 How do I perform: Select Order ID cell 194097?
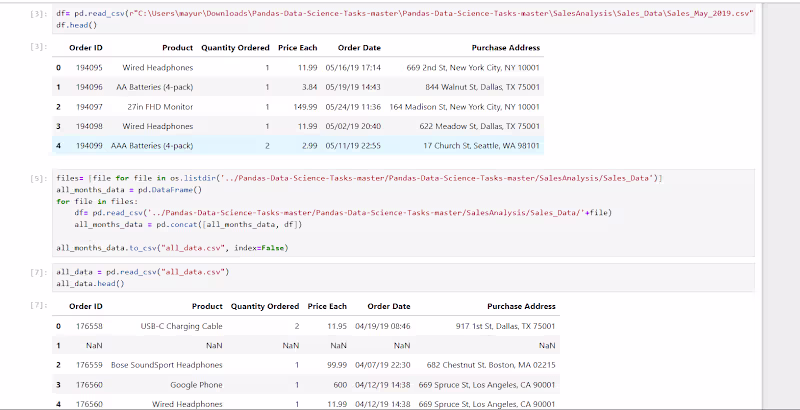click(89, 107)
